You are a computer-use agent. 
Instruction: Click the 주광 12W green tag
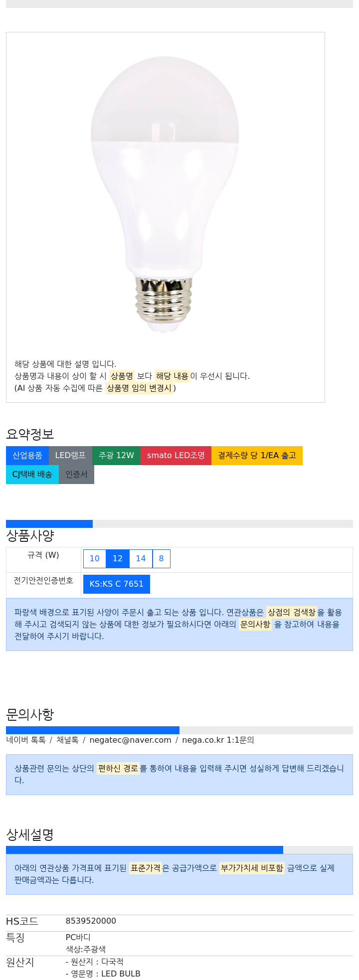(116, 456)
